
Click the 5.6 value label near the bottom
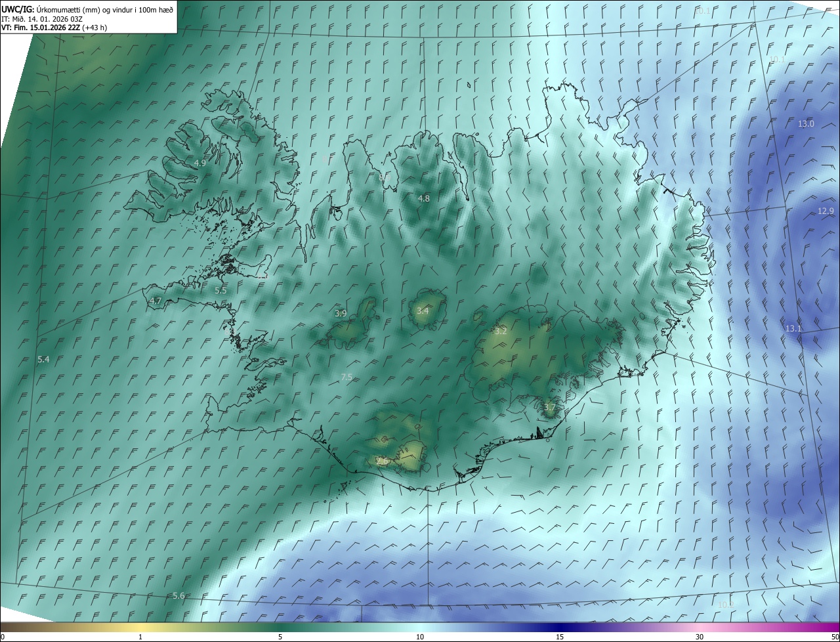[178, 595]
